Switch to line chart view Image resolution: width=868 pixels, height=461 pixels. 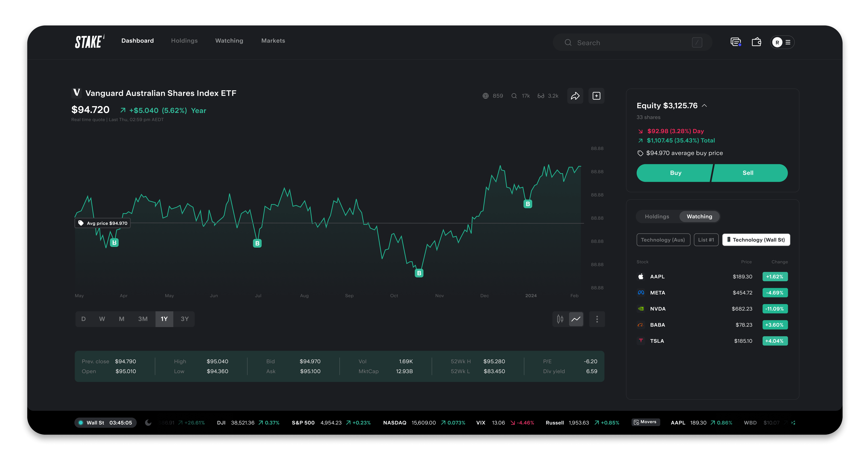point(576,319)
